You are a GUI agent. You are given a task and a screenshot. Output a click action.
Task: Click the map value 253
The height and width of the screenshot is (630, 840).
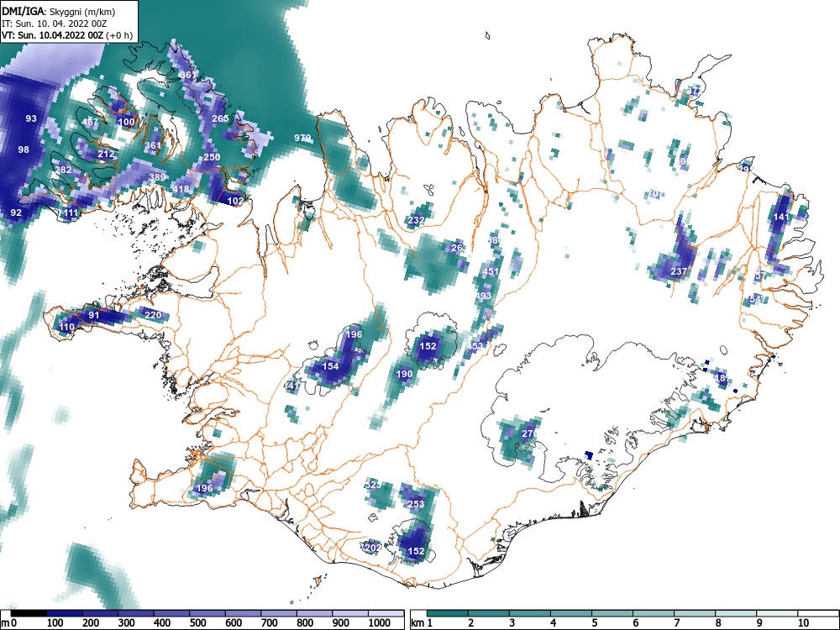416,504
